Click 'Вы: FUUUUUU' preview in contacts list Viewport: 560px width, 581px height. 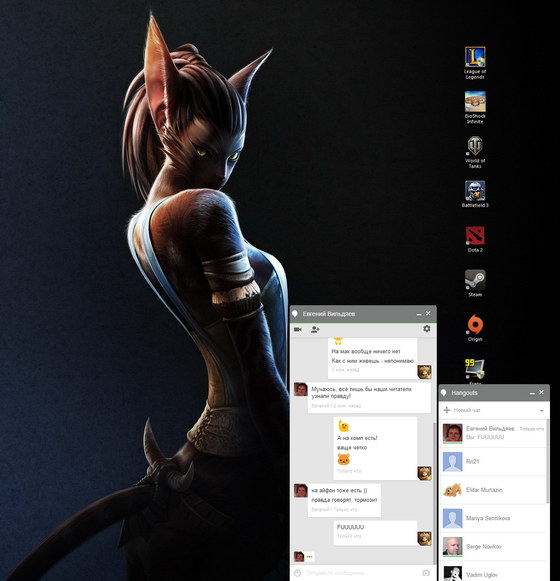point(485,437)
